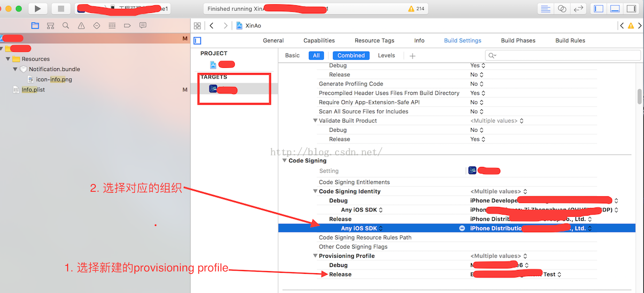Switch to the Capabilities tab
Screen dimensions: 644x293
point(319,41)
